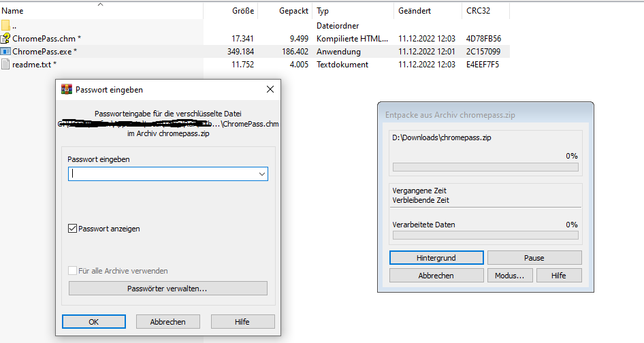Open Passwörter verwalten… button

tap(167, 289)
